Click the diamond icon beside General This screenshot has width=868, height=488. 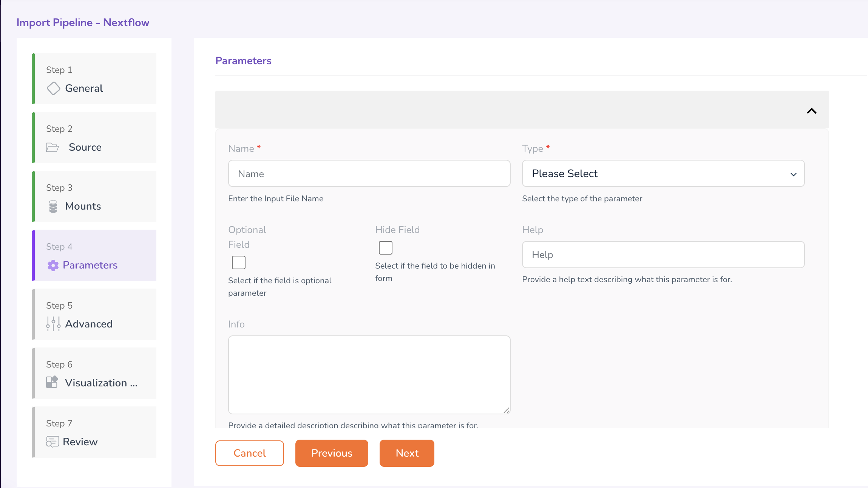(53, 88)
